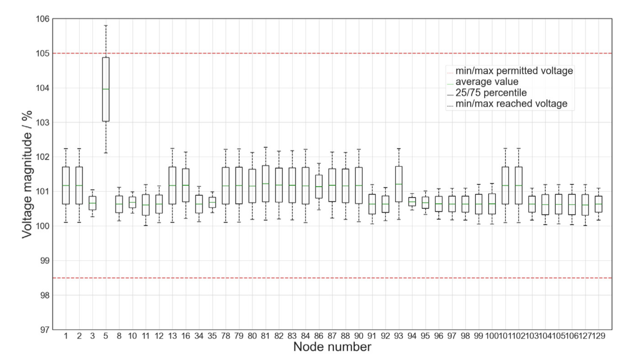Click x-axis node label 11

point(146,336)
